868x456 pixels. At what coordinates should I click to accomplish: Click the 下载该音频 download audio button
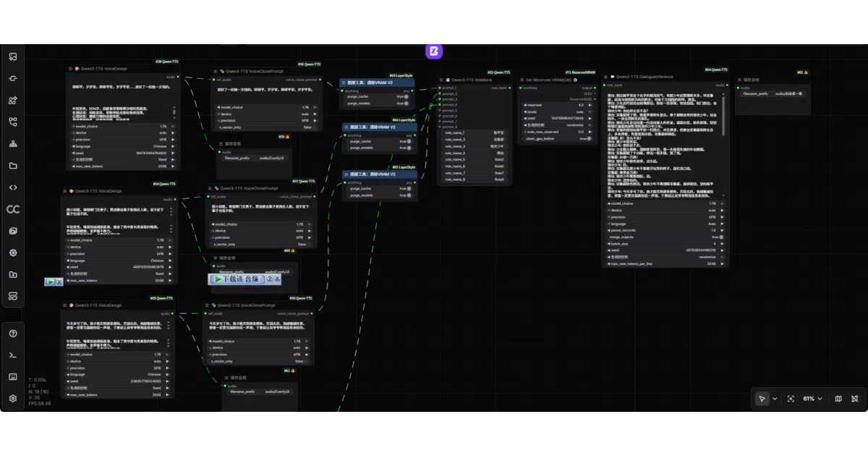[236, 279]
